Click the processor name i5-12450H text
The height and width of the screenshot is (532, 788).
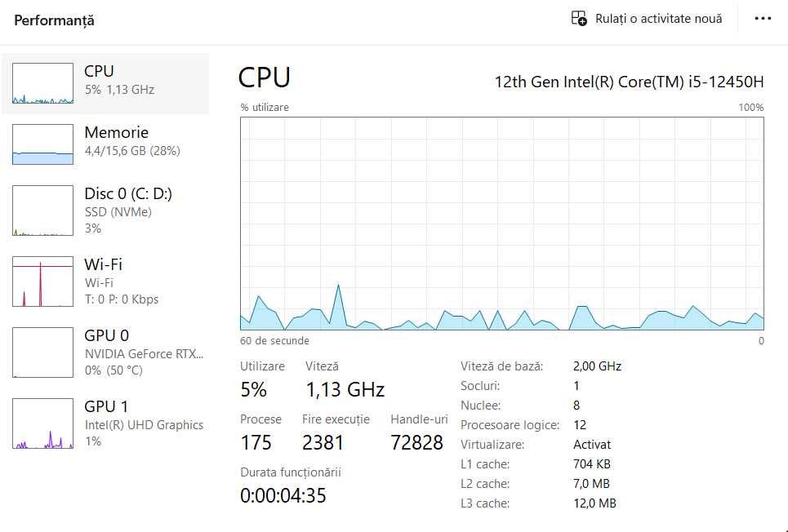coord(629,81)
